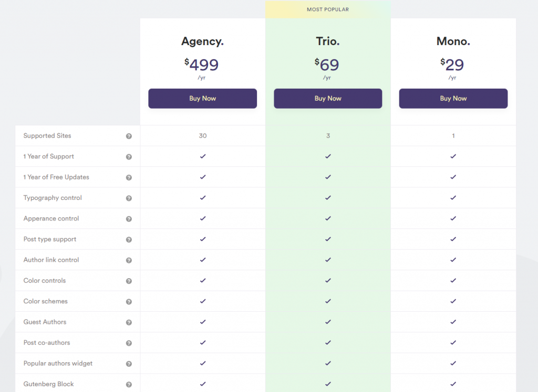Click Guest Authors help icon
538x392 pixels.
[129, 322]
